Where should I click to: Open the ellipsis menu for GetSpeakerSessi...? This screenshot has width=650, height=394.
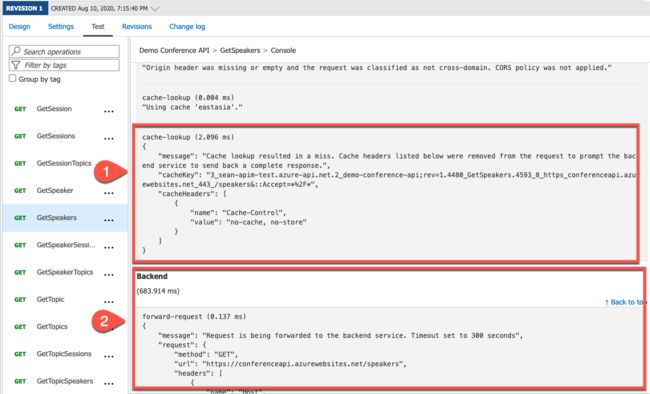click(x=109, y=247)
